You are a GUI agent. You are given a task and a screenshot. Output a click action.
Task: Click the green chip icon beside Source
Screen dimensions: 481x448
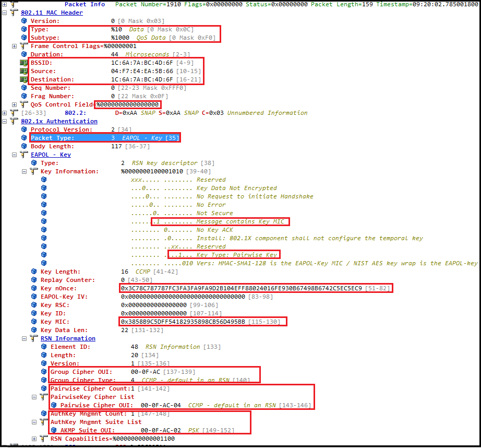[24, 71]
